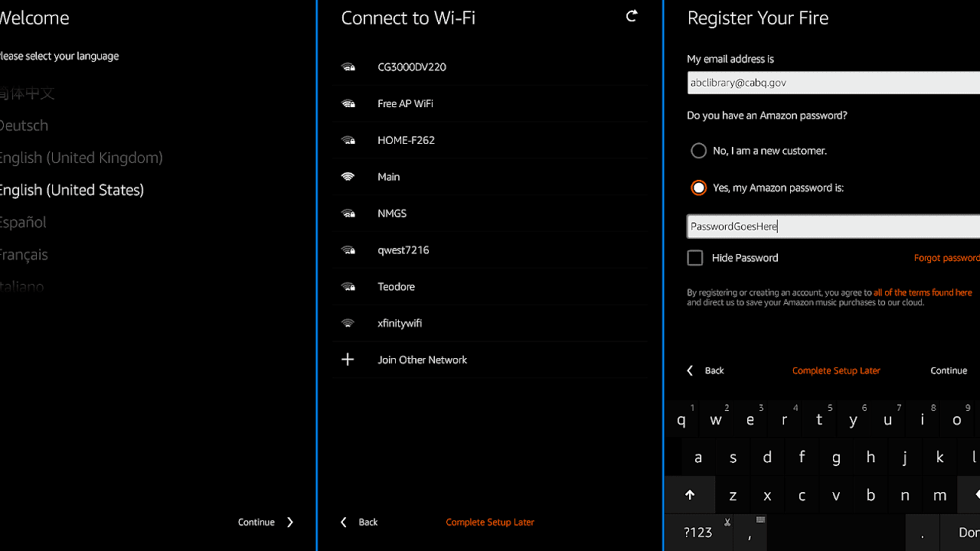This screenshot has width=980, height=551.
Task: Click the forward arrow next to Continue on Welcome
Action: pyautogui.click(x=290, y=522)
